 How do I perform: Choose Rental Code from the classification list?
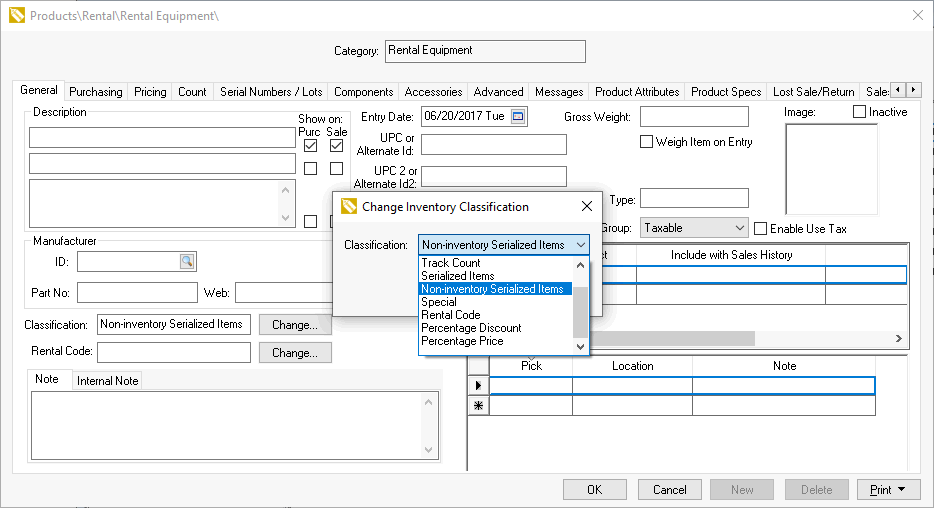(x=451, y=315)
